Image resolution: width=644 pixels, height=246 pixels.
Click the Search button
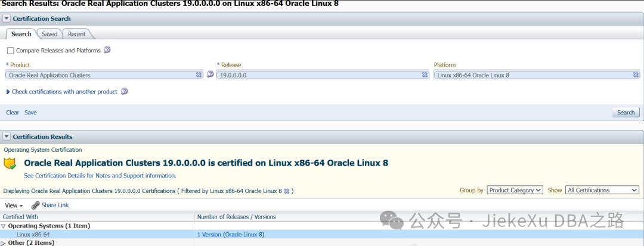[626, 113]
